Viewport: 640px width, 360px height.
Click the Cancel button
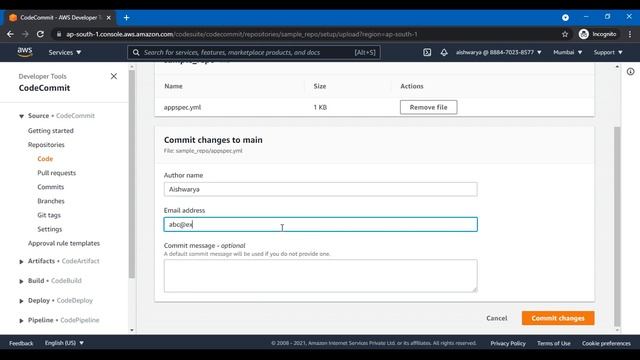pos(497,318)
